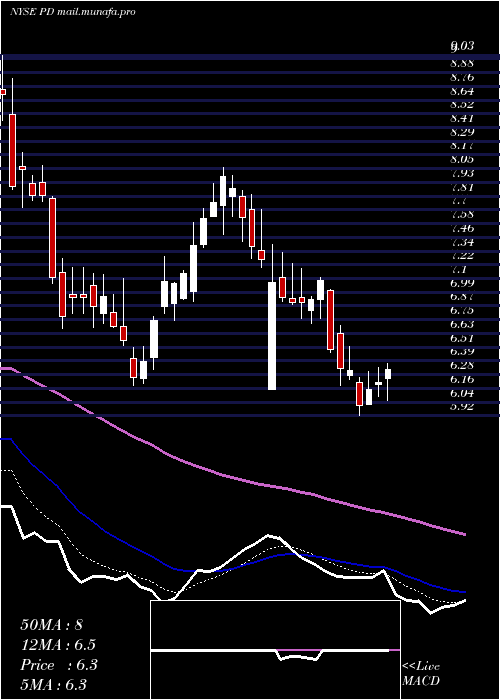This screenshot has height=700, width=500.
Task: Click the 7.93 price axis label
Action: 462,173
